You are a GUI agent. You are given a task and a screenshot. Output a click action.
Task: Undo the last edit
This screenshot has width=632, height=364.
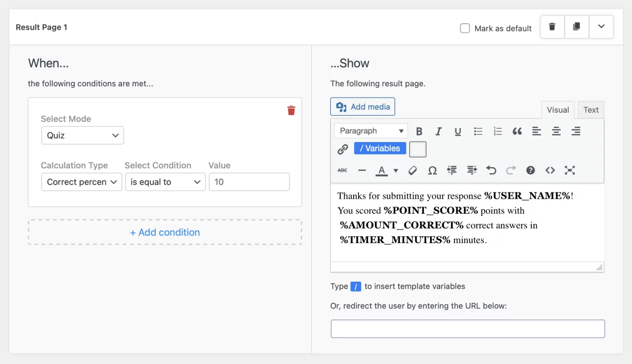tap(491, 170)
